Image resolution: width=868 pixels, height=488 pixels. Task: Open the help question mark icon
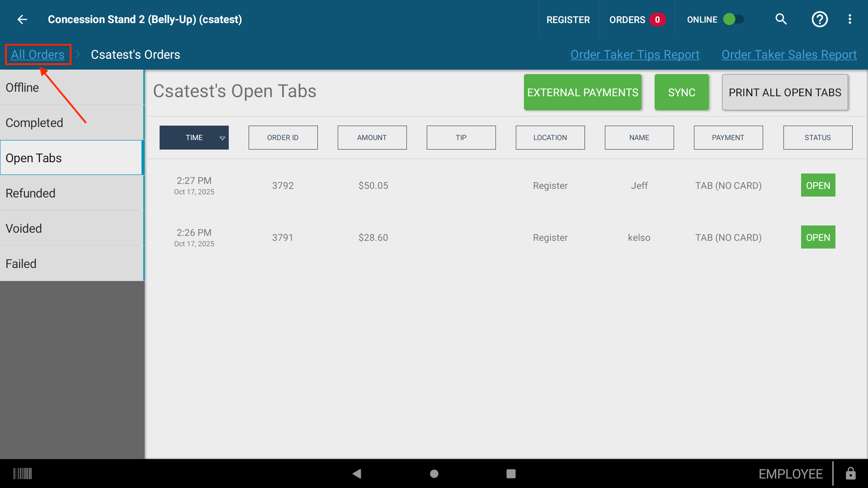820,19
